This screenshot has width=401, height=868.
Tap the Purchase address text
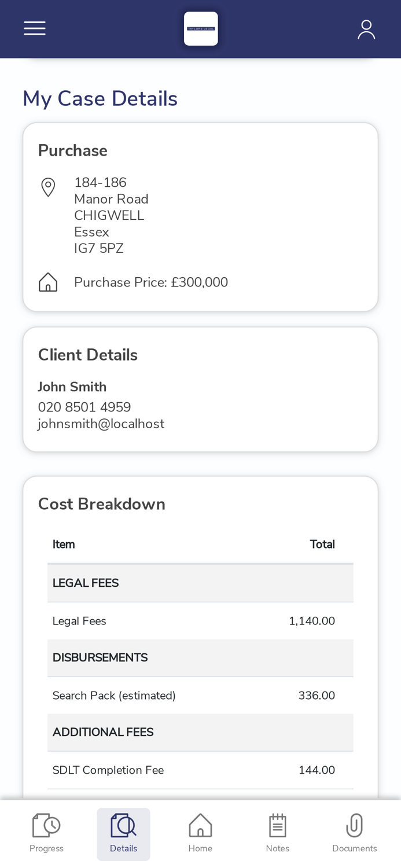tap(111, 215)
